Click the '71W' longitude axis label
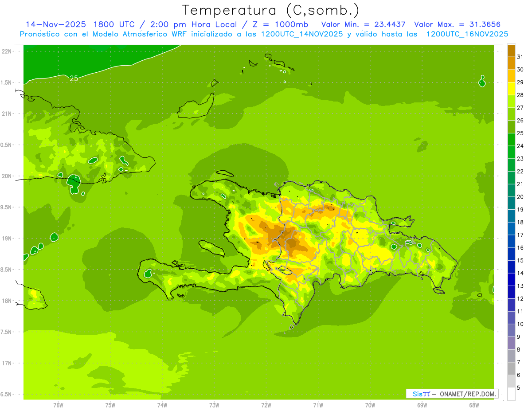 (318, 405)
